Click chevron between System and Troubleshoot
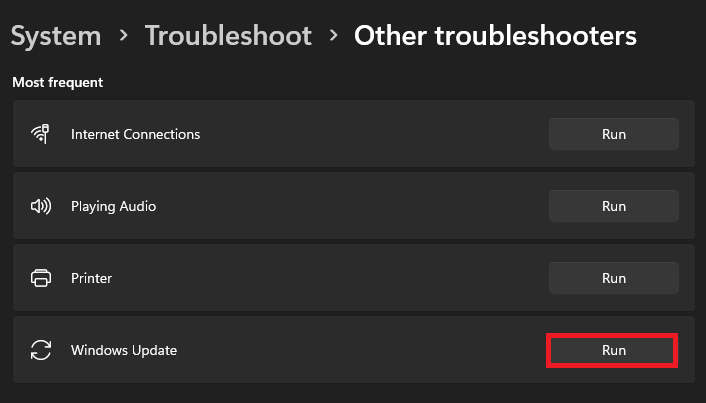This screenshot has height=403, width=706. coord(123,36)
